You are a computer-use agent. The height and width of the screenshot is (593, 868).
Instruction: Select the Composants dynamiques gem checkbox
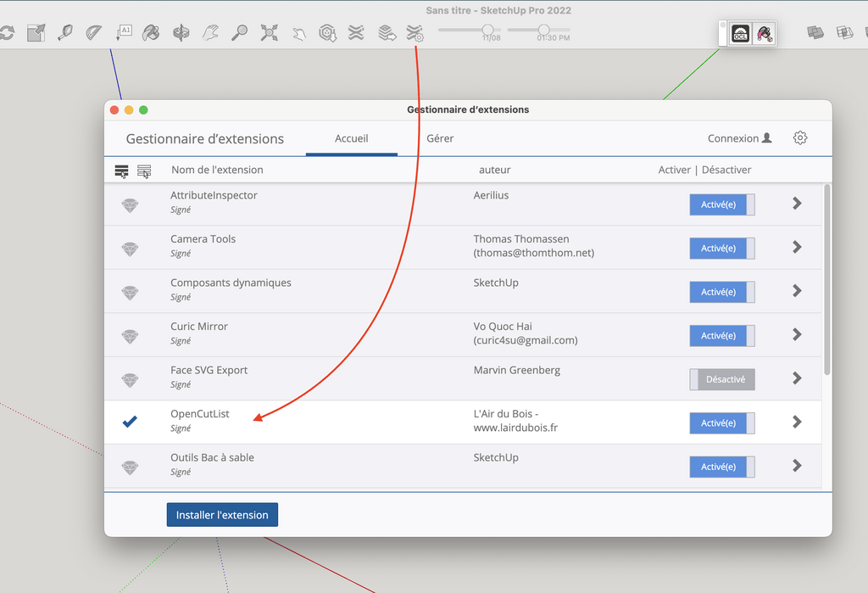pos(130,294)
